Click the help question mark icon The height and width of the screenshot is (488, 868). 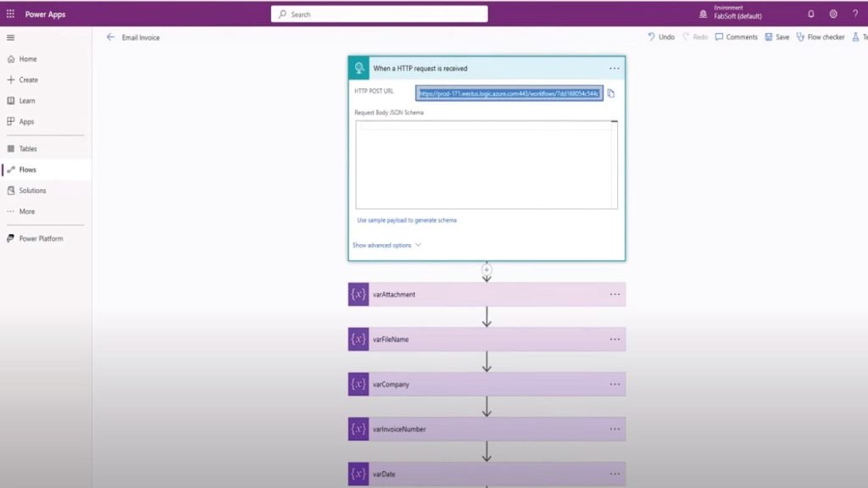[854, 14]
